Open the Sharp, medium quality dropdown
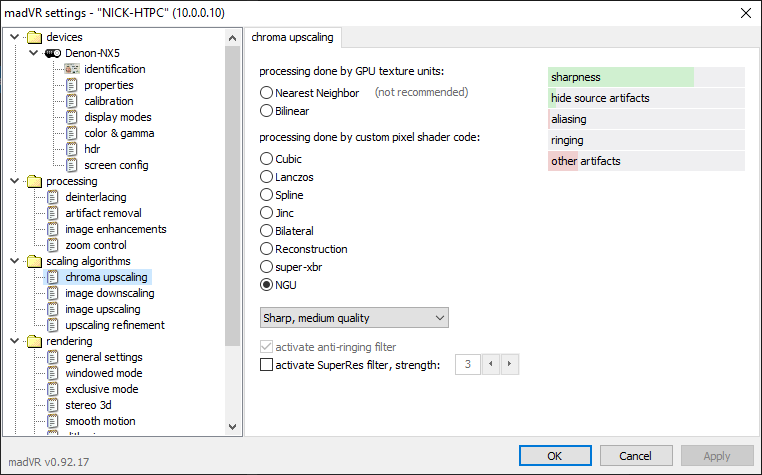 pos(354,318)
